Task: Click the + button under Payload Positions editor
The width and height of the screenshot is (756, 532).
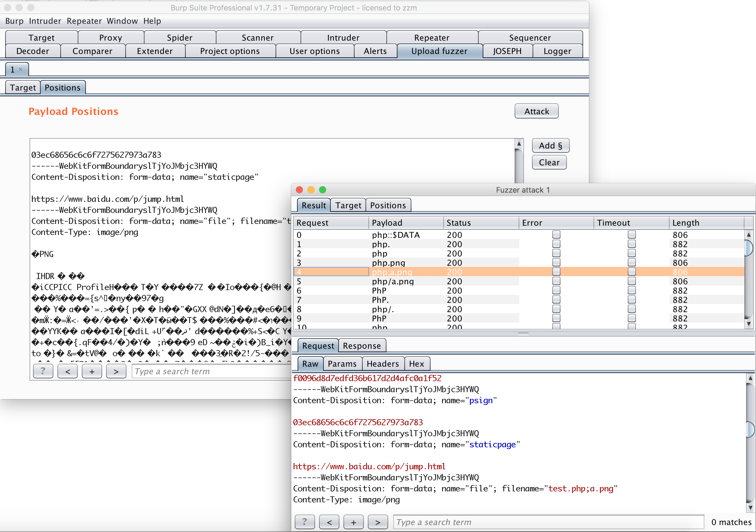Action: [x=92, y=371]
